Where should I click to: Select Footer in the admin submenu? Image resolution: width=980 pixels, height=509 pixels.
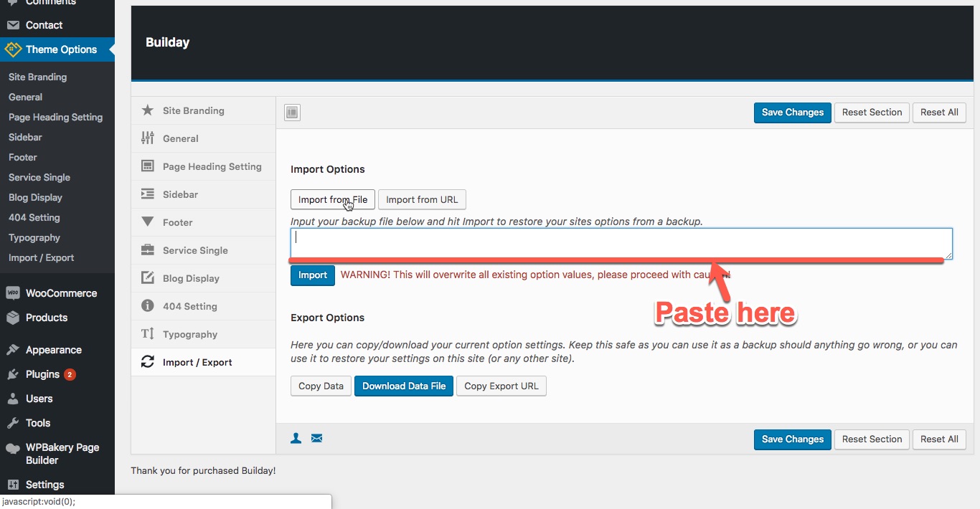pyautogui.click(x=22, y=157)
